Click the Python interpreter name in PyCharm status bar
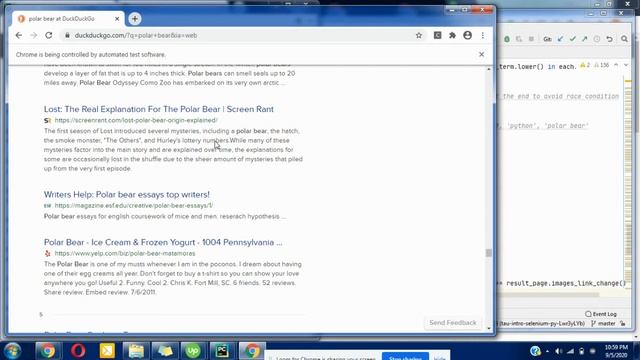Viewport: 640px width, 360px height. [x=541, y=323]
